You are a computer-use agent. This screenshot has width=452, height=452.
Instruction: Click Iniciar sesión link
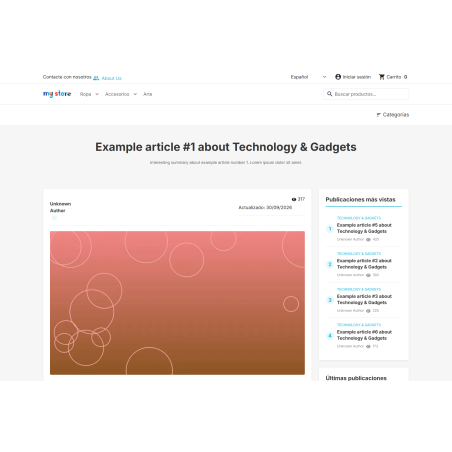coord(357,77)
